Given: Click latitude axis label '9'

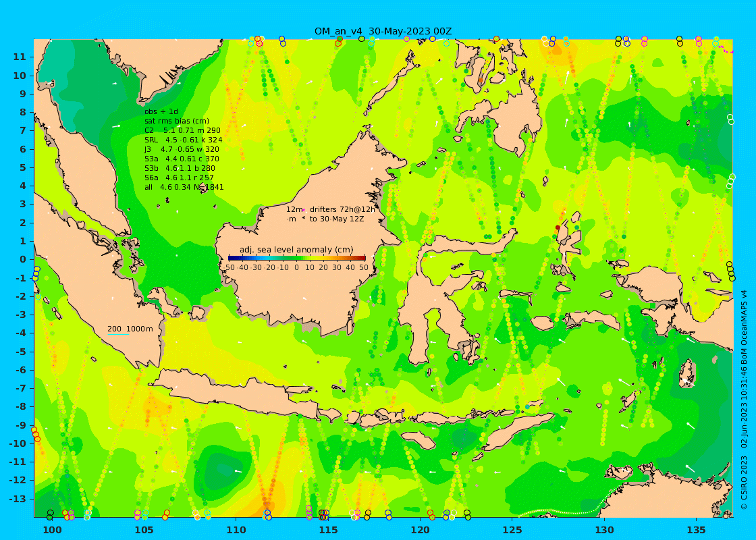Looking at the screenshot, I should tap(23, 94).
